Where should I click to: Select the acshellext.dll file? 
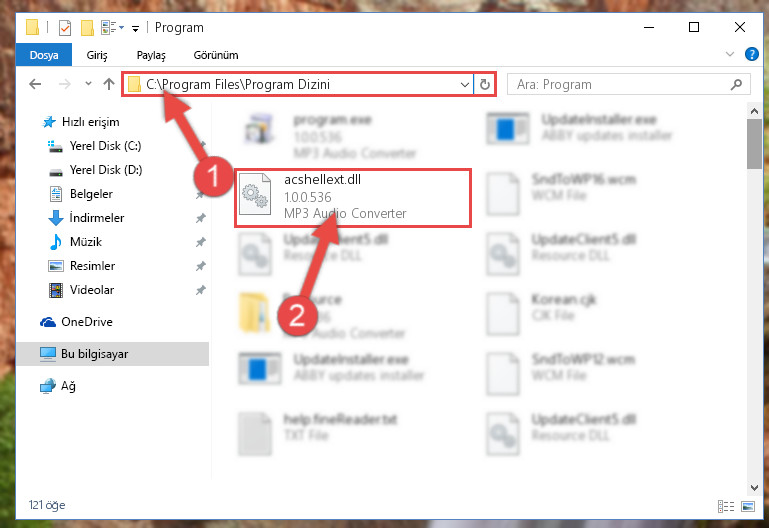[353, 198]
